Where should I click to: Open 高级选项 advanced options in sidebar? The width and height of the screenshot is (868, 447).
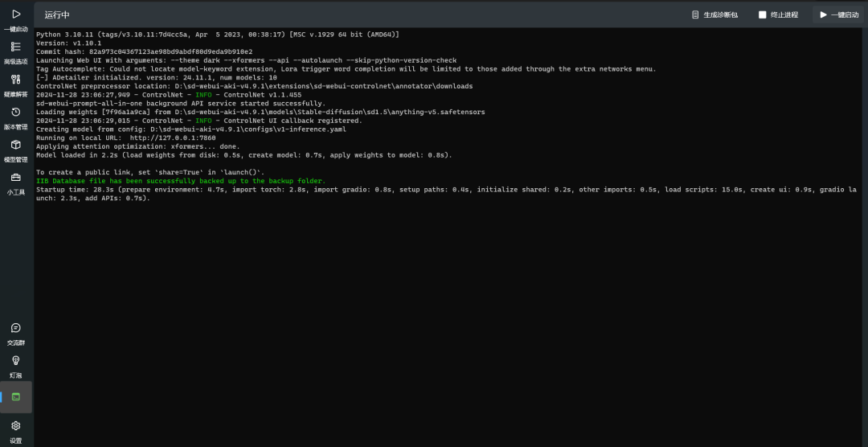click(15, 52)
